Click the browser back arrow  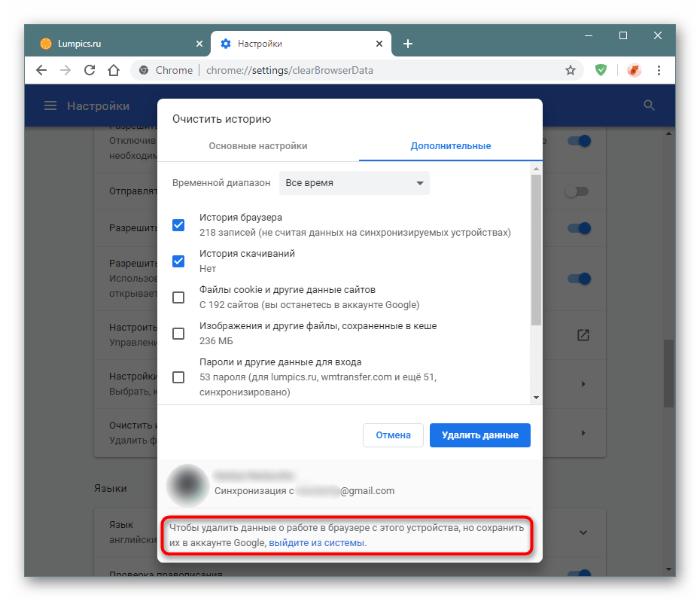click(x=42, y=70)
